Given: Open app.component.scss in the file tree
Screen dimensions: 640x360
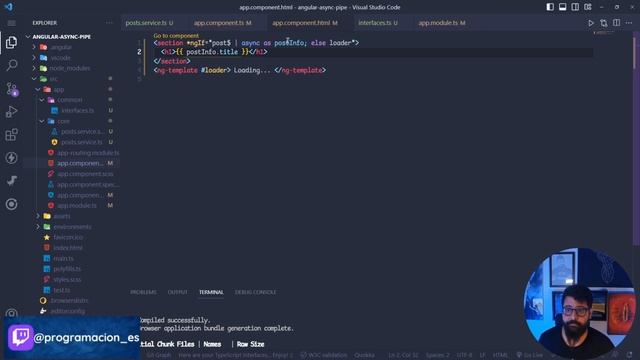Looking at the screenshot, I should 85,174.
